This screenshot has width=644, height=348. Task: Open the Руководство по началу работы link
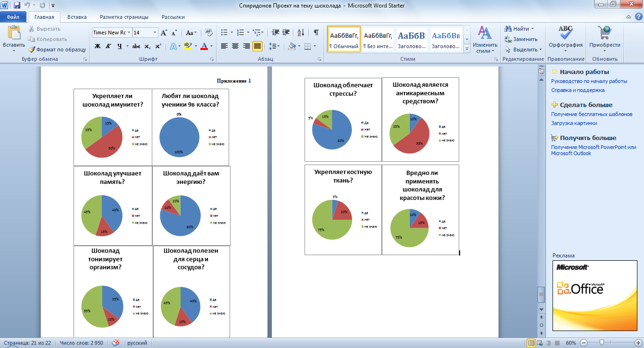[x=589, y=81]
